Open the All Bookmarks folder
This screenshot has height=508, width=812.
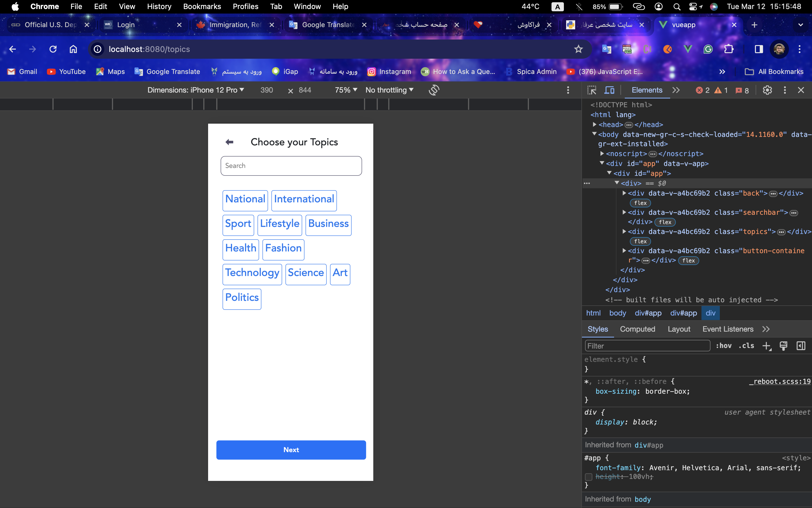tap(774, 72)
